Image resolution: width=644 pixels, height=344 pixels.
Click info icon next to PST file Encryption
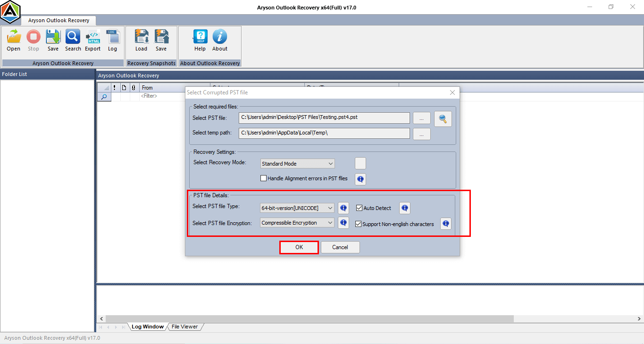pos(343,223)
